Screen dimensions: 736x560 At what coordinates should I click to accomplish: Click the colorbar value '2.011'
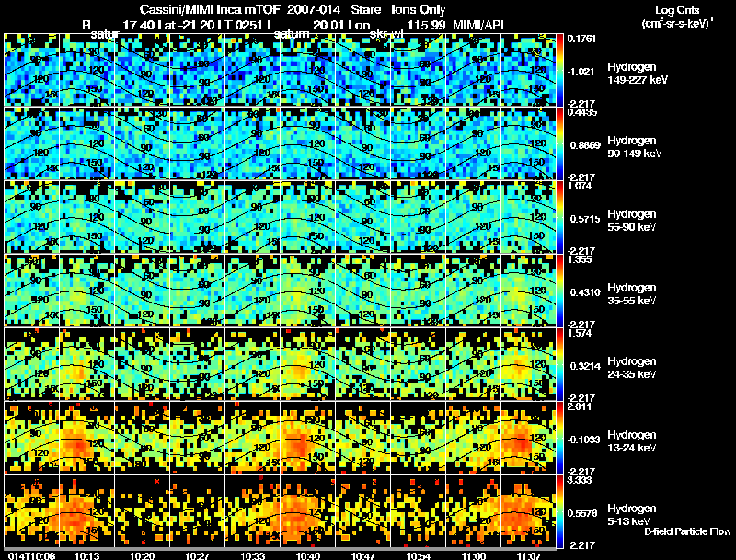pos(580,406)
